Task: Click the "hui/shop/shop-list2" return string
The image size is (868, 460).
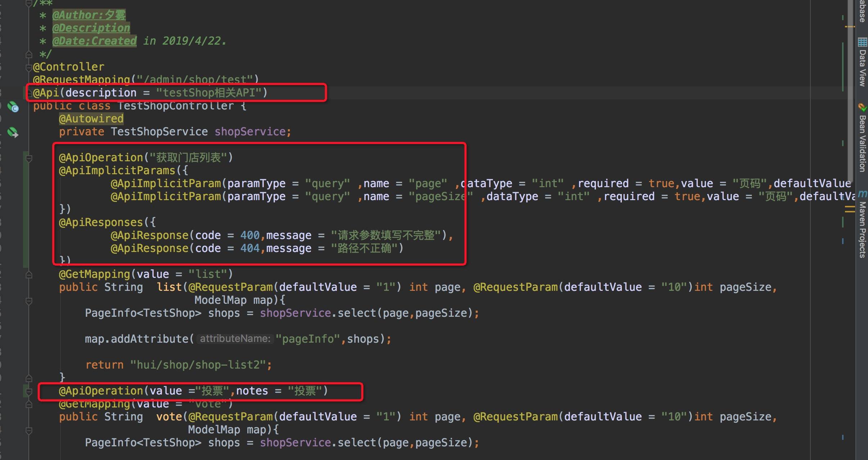Action: [198, 365]
